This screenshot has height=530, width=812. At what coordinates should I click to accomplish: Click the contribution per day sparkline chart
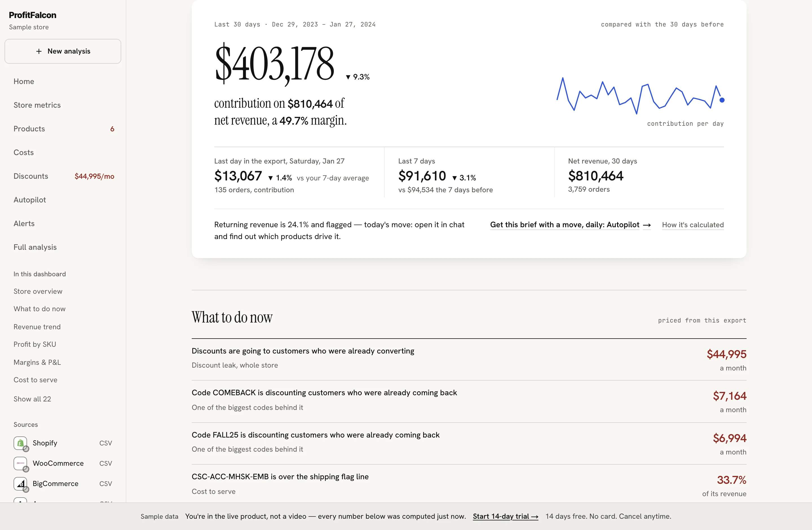[x=640, y=96]
